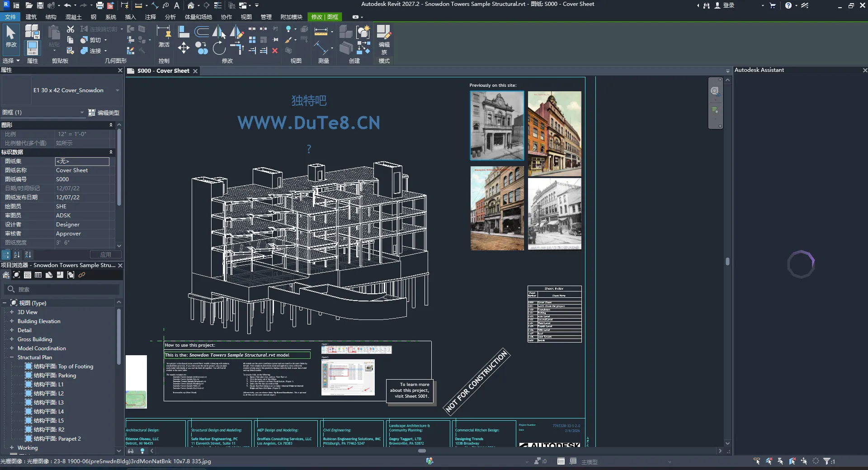The width and height of the screenshot is (868, 470).
Task: Open the 连接 geometry join button
Action: [x=94, y=51]
